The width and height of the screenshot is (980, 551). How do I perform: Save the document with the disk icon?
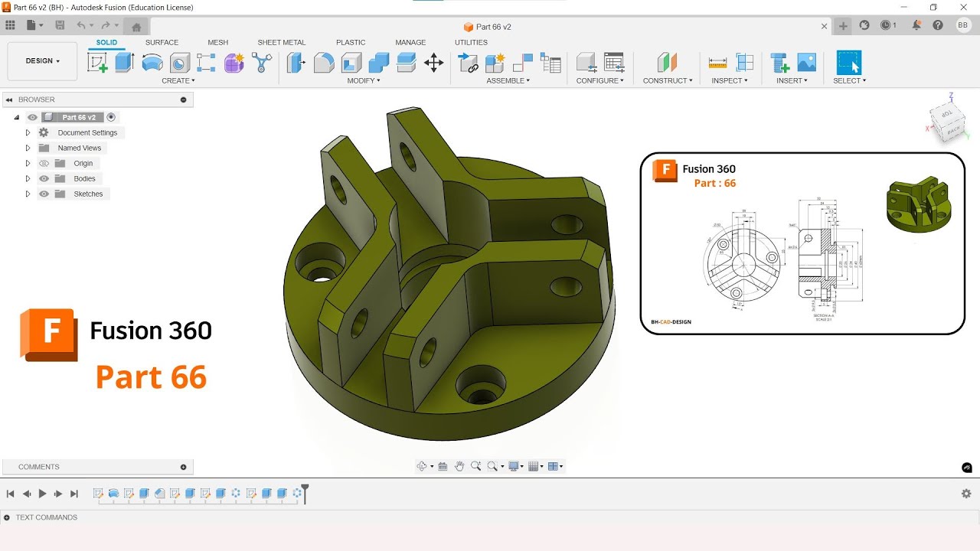[x=60, y=25]
